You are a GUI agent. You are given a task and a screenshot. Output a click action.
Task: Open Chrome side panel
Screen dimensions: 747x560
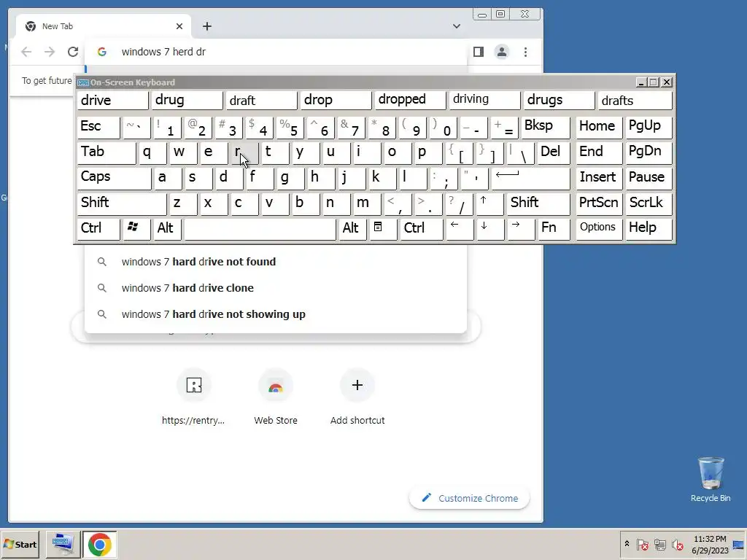[x=479, y=52]
